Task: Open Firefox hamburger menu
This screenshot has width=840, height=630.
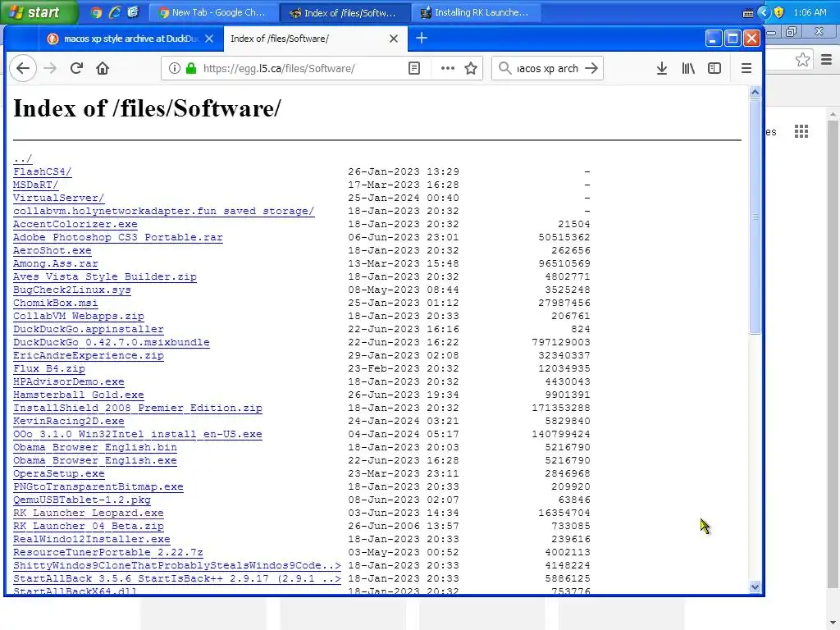Action: click(746, 68)
